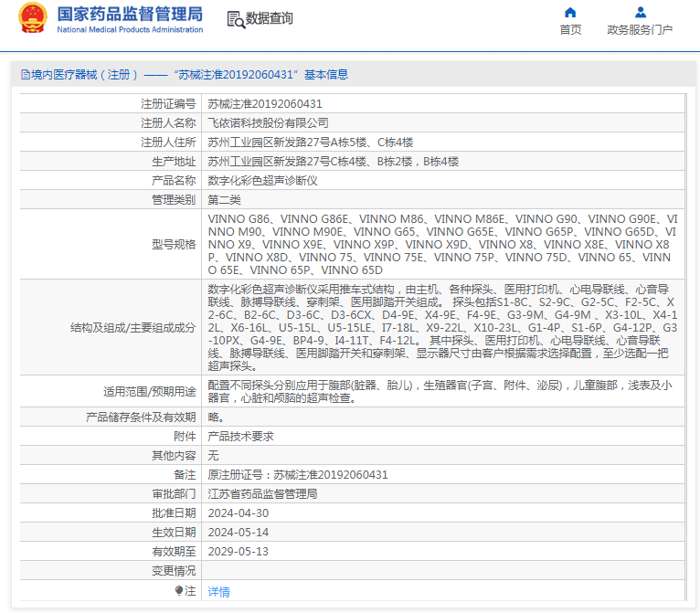
Task: Open the 数据查询 text label
Action: (x=270, y=19)
